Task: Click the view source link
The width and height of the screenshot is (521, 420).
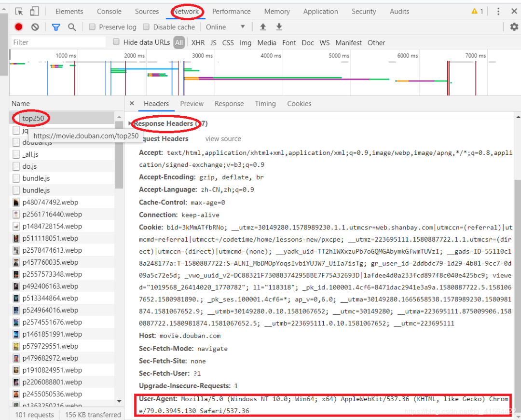Action: (x=223, y=139)
